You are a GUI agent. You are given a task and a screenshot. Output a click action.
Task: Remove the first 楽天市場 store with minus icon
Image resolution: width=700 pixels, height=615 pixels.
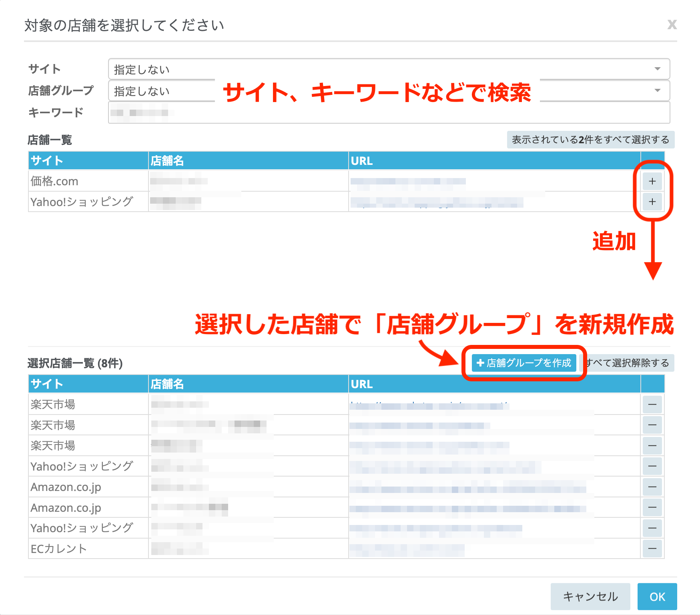[652, 405]
